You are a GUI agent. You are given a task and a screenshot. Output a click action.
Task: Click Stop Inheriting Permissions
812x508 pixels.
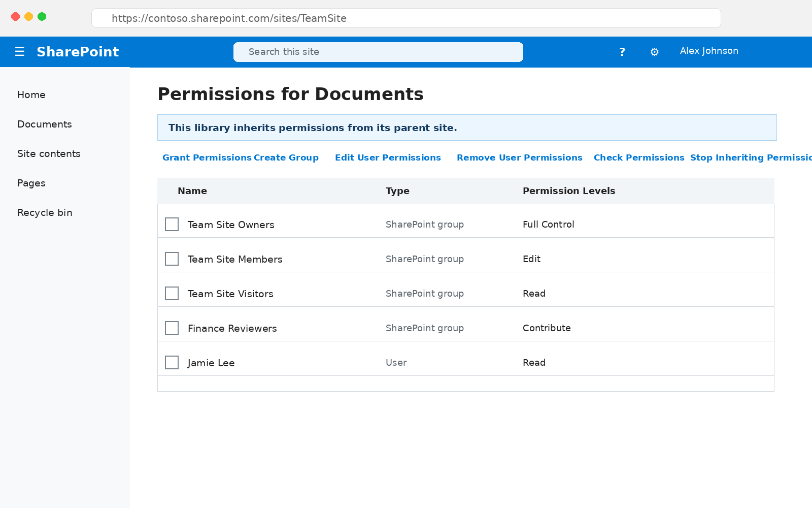(x=751, y=157)
